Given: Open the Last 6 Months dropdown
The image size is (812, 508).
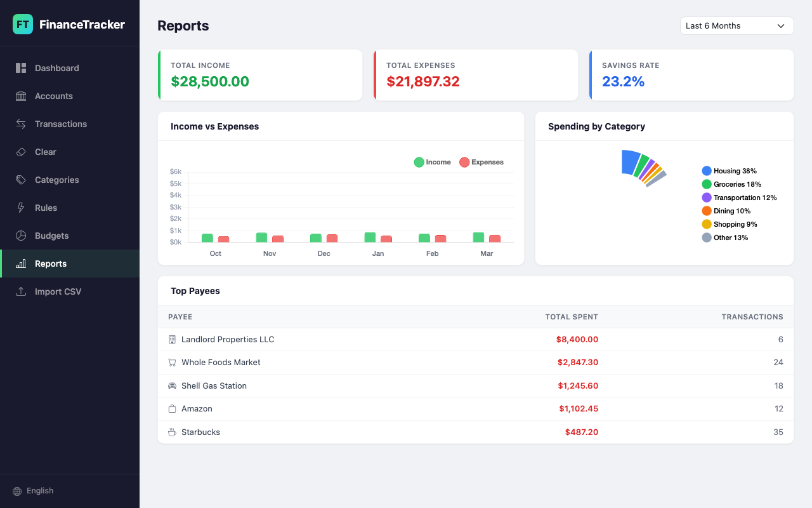Looking at the screenshot, I should 737,25.
